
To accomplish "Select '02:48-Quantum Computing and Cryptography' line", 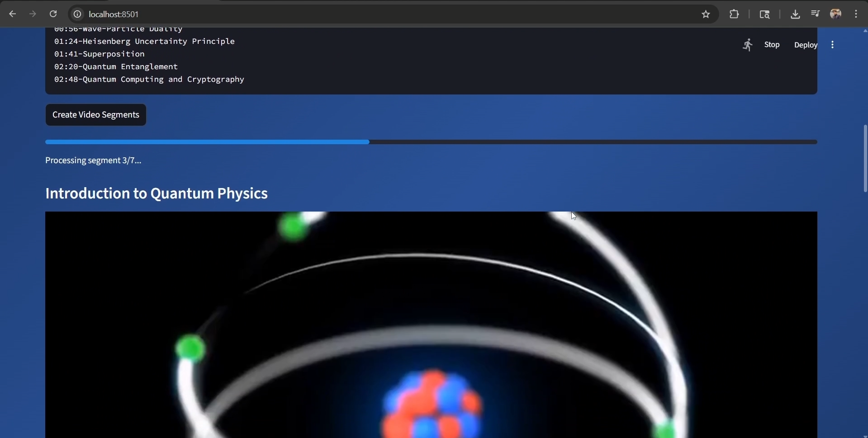I will [x=149, y=80].
